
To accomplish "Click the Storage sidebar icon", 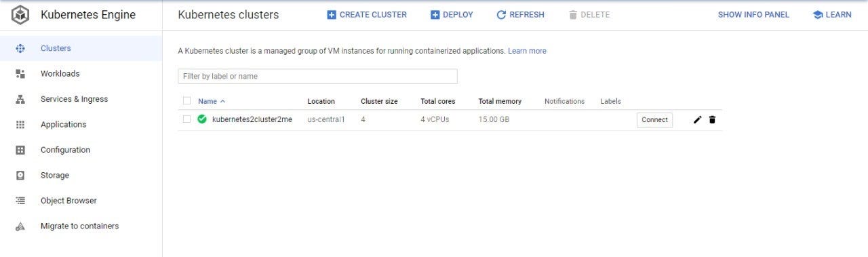I will click(20, 176).
